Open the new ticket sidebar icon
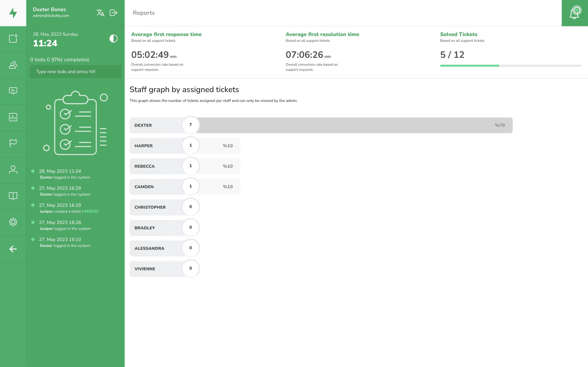Screen dimensions: 588x367 click(13, 39)
